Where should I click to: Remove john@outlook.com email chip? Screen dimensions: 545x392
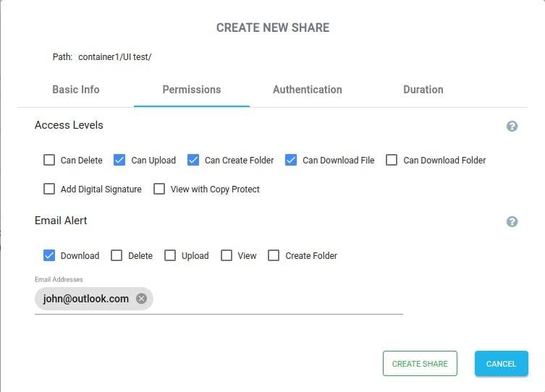(141, 299)
